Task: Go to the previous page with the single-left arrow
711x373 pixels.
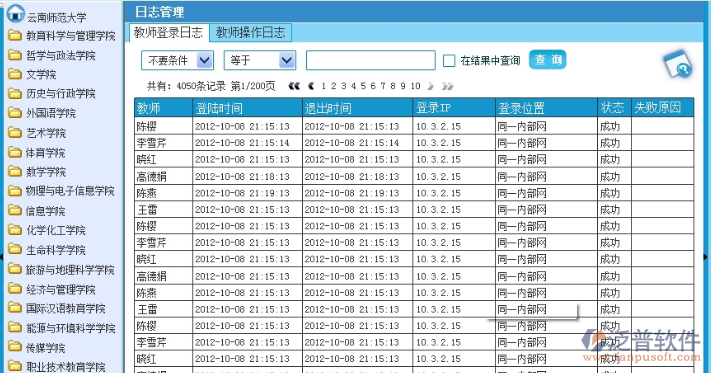Action: pyautogui.click(x=311, y=86)
